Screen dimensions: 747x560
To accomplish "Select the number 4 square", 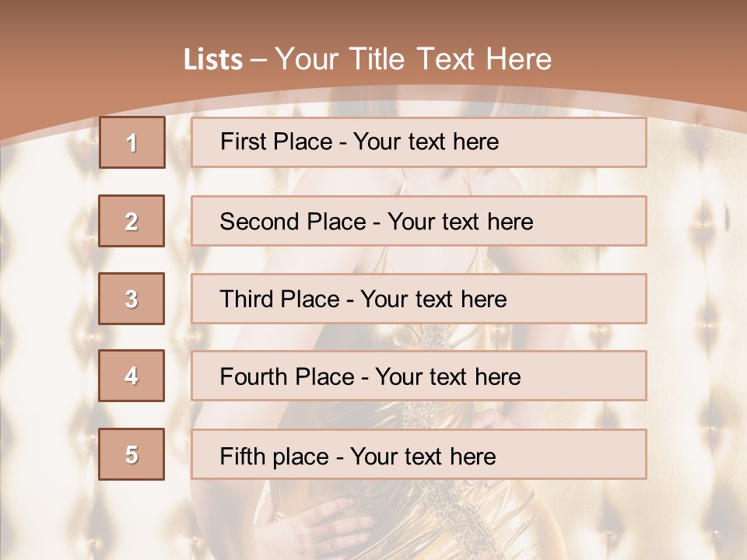I will 132,376.
